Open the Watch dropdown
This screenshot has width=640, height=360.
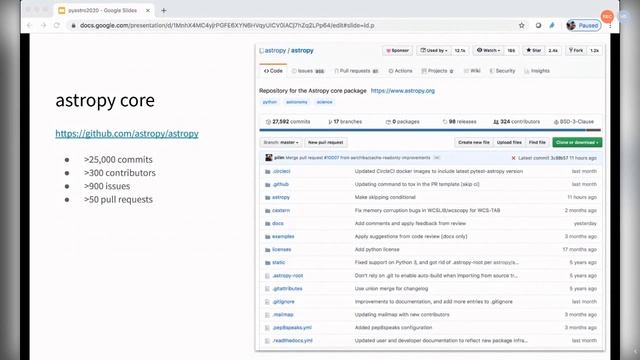point(488,51)
